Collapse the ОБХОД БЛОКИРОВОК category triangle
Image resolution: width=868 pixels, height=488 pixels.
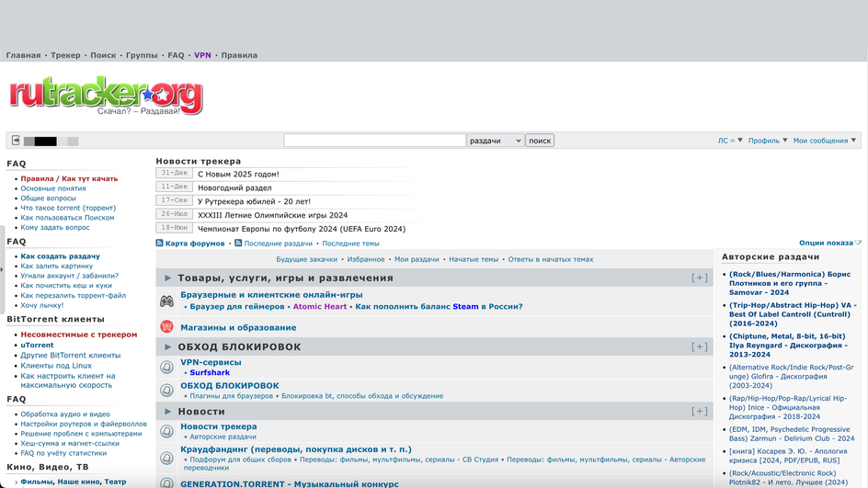click(x=167, y=346)
